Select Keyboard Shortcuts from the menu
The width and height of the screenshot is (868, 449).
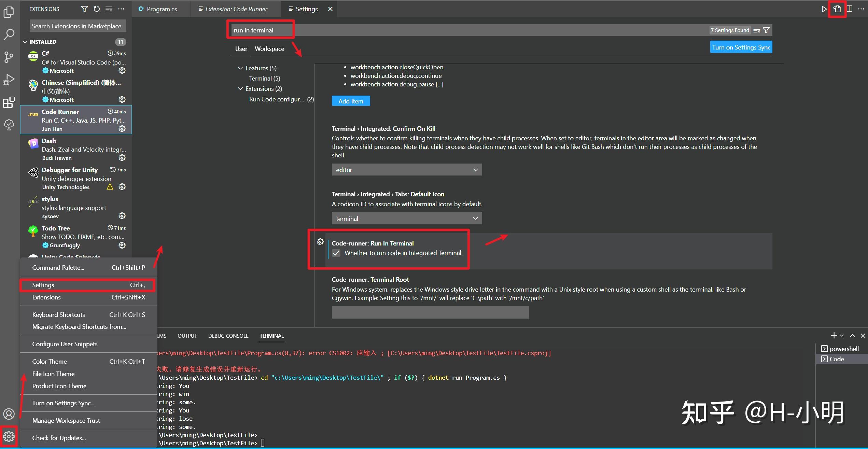(x=58, y=314)
